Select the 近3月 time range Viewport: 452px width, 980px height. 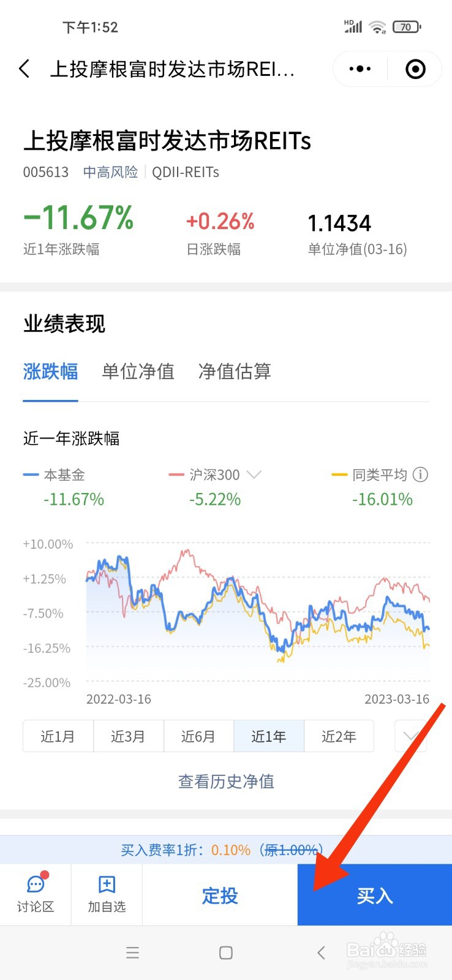(128, 736)
